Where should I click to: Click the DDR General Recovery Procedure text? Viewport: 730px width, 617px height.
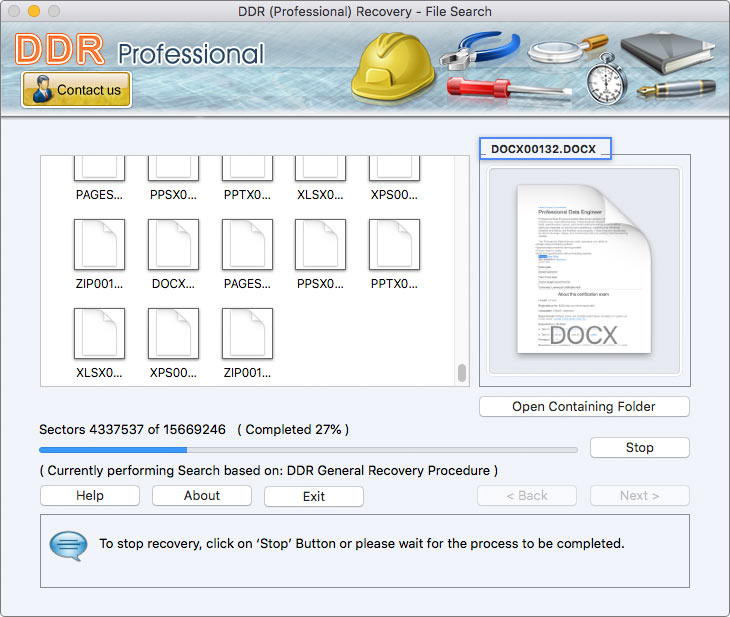point(388,471)
